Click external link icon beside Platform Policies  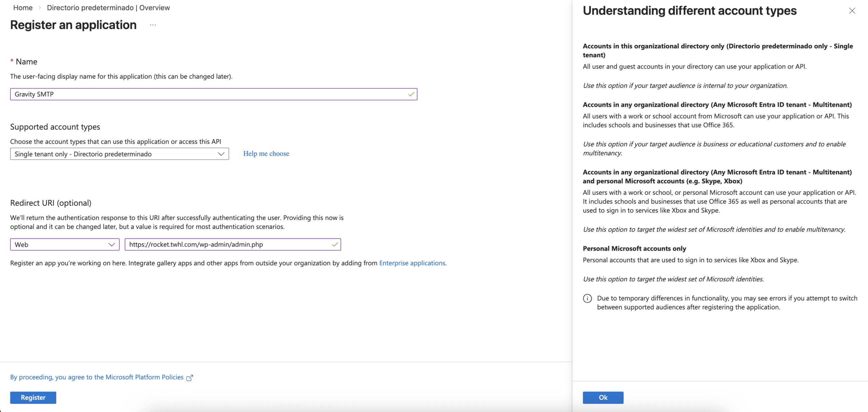pos(190,378)
